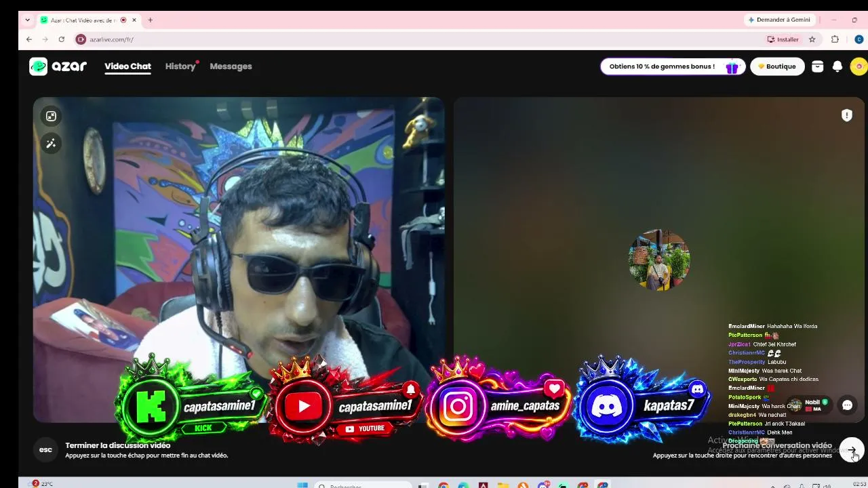The height and width of the screenshot is (488, 868).
Task: Open the camera site info icon
Action: [81, 39]
